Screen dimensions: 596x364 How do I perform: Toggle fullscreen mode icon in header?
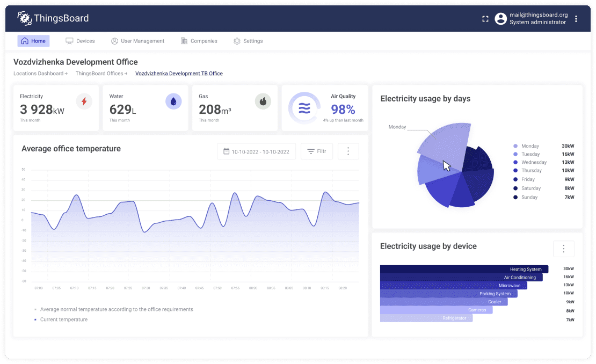[485, 19]
